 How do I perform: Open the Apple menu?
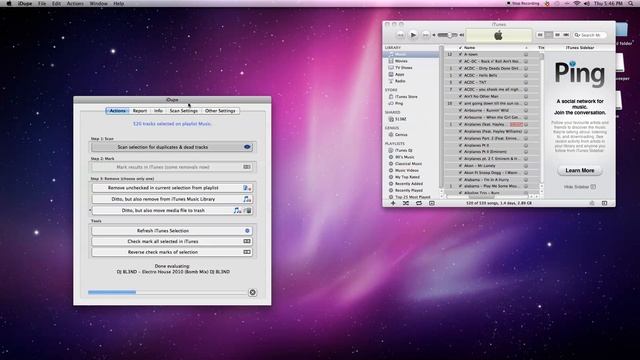coord(9,3)
